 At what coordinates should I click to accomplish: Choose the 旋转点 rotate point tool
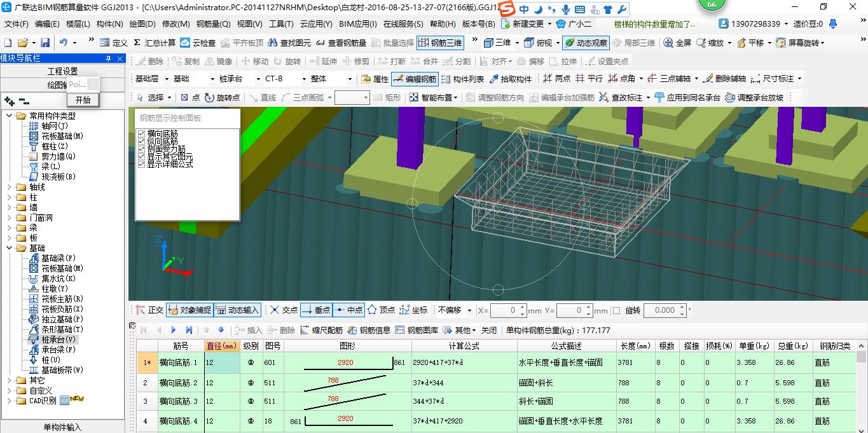[223, 97]
